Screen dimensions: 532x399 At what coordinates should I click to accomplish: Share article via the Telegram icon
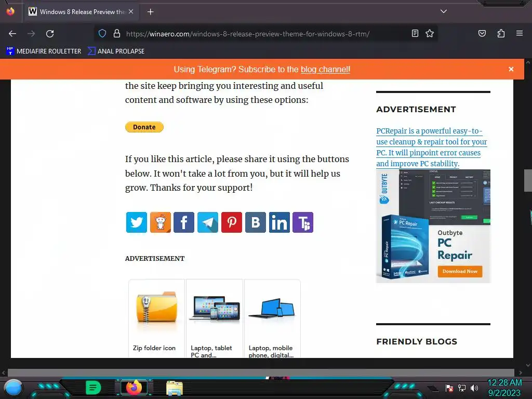pos(208,222)
